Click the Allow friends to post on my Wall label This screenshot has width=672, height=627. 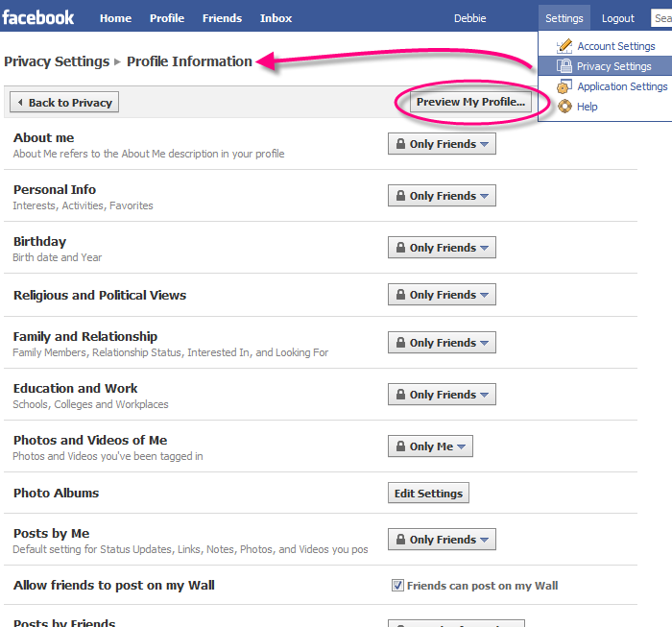pyautogui.click(x=114, y=586)
